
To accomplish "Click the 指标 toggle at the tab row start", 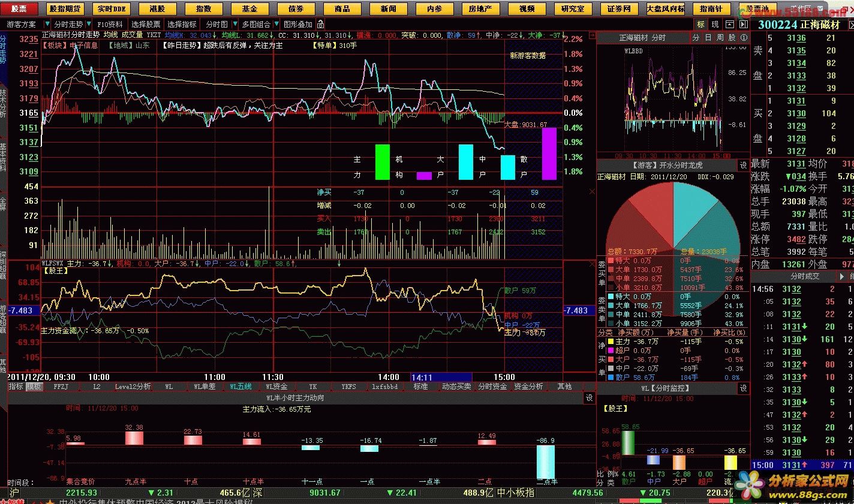I will (16, 387).
